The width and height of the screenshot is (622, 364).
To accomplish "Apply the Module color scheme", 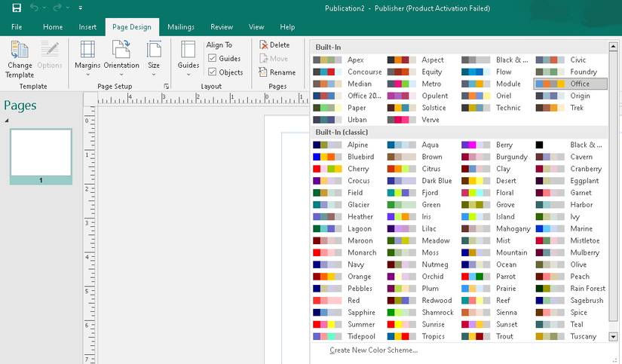I will [x=495, y=84].
